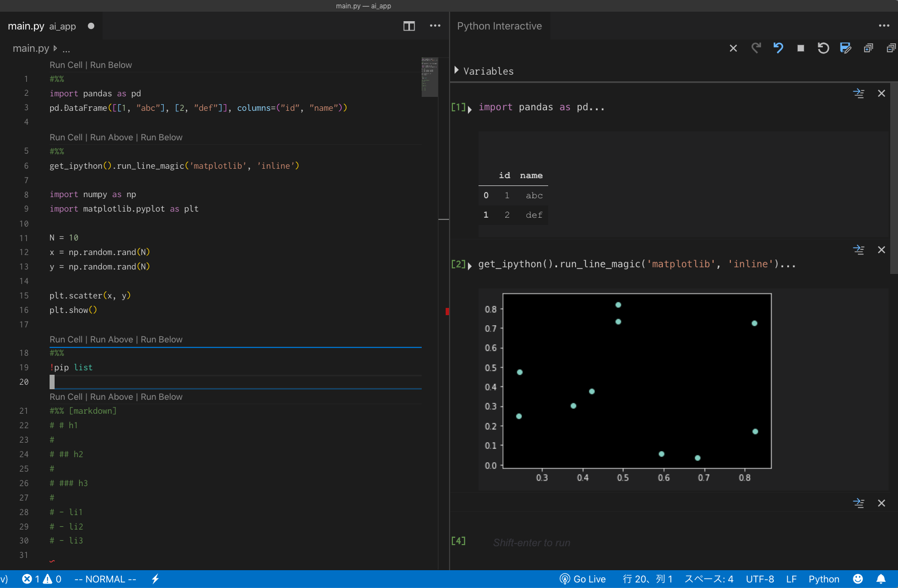Image resolution: width=898 pixels, height=588 pixels.
Task: Click Go to code icon on the pandas cell
Action: [858, 94]
